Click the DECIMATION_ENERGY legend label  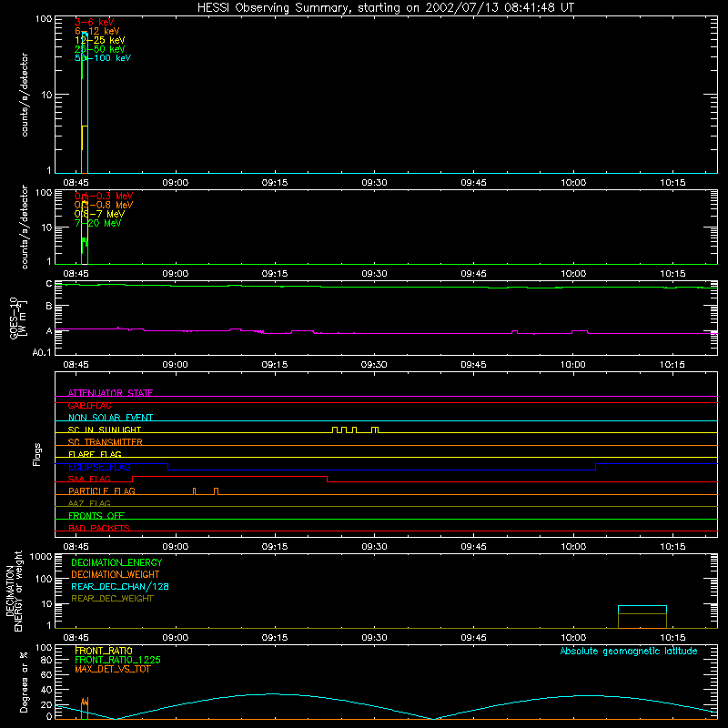pos(116,562)
